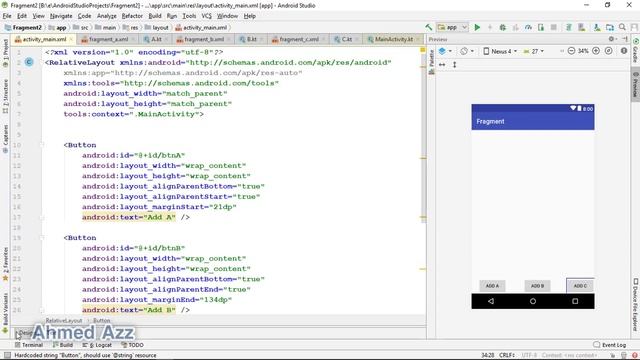Switch to the C.kt editor tab

[347, 39]
